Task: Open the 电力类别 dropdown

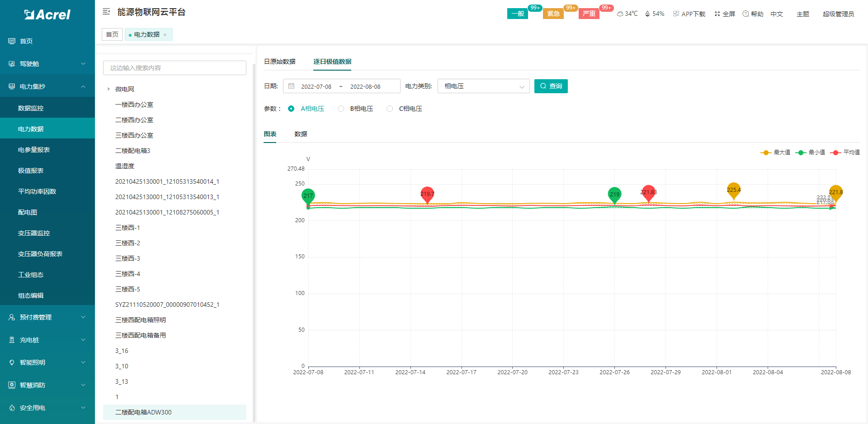Action: [483, 86]
